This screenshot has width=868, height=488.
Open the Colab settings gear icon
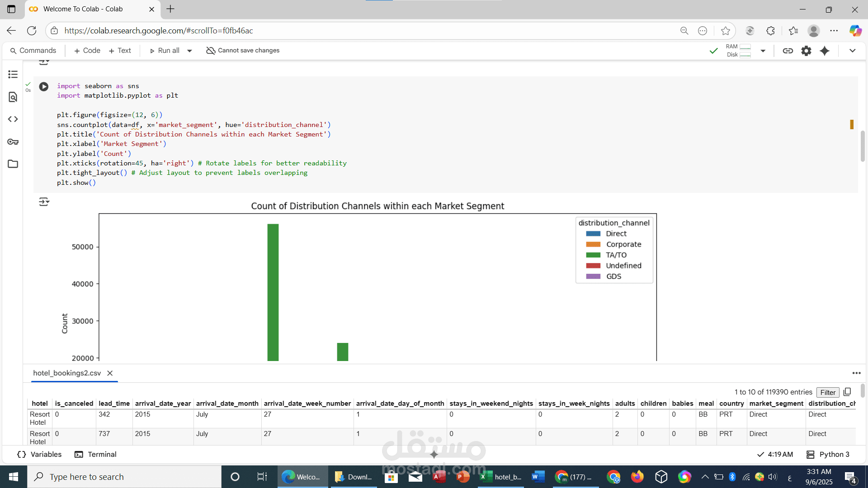806,51
